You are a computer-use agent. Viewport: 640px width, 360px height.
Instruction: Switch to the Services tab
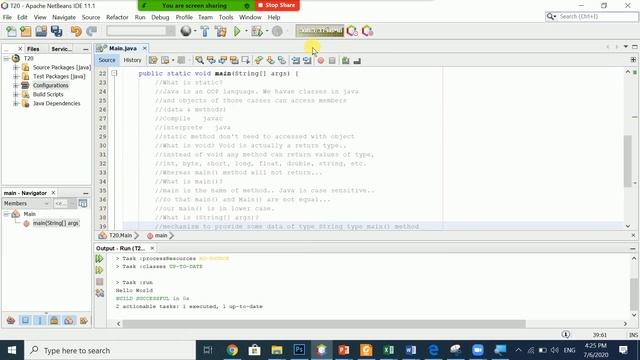pos(61,49)
